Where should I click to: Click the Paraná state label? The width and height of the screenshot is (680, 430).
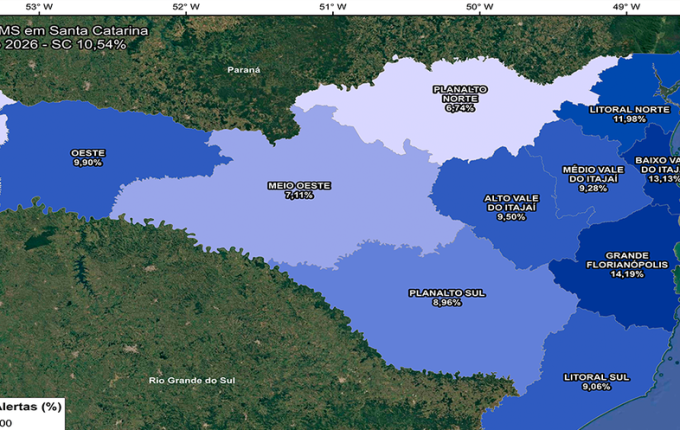tap(243, 70)
